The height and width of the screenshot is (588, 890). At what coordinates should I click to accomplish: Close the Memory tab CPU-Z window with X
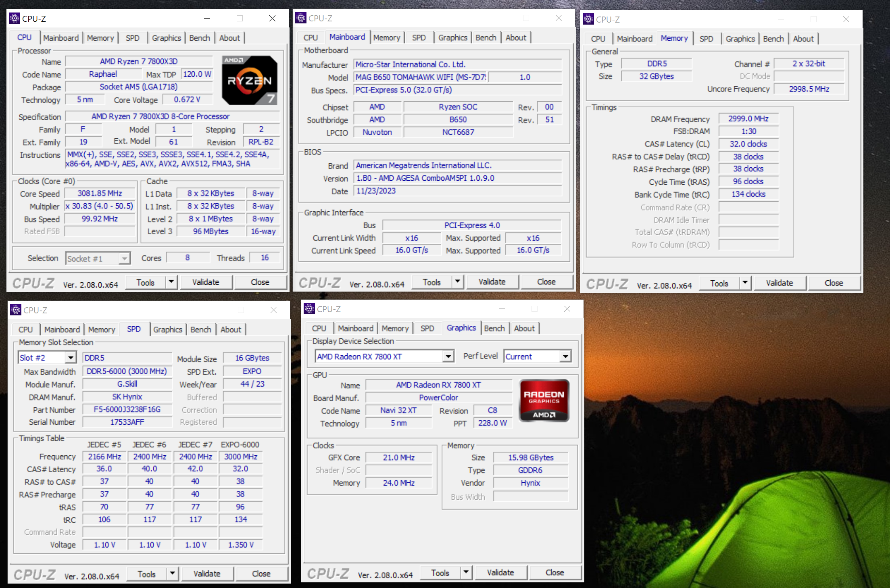click(846, 19)
